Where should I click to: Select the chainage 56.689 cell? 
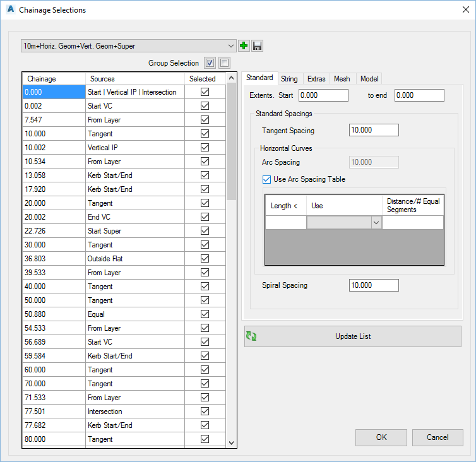tap(54, 342)
